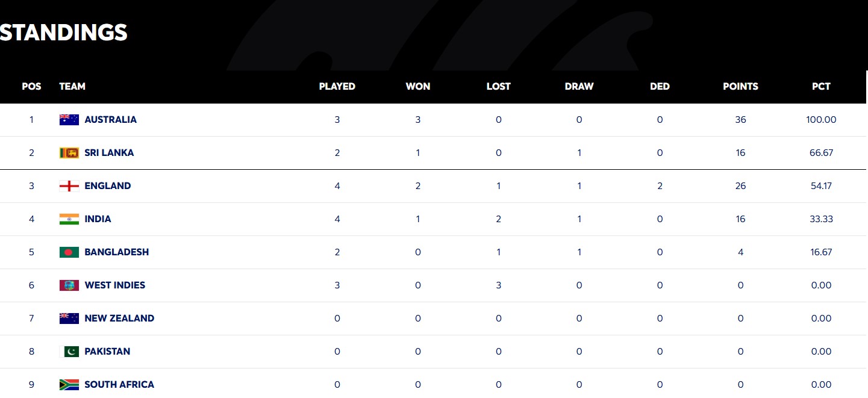Screen dimensions: 868x398
Task: Open the AUSTRALIA team link
Action: tap(110, 120)
